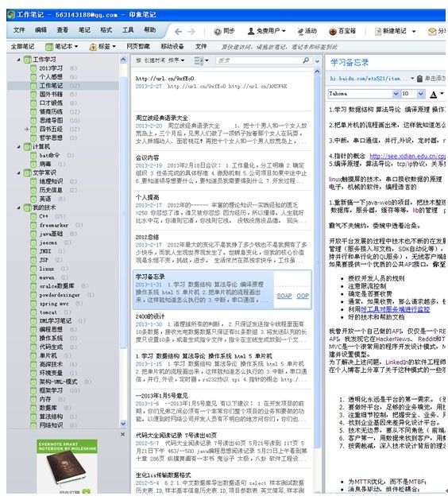Click the notebook icon beside linux
Viewport: 448px width, 500px height.
point(33,269)
